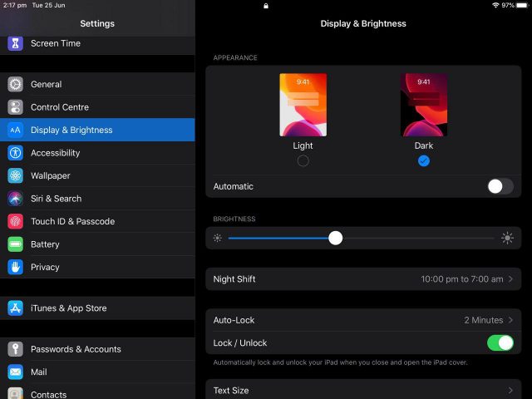The image size is (532, 399).
Task: Open Accessibility settings
Action: [x=97, y=153]
